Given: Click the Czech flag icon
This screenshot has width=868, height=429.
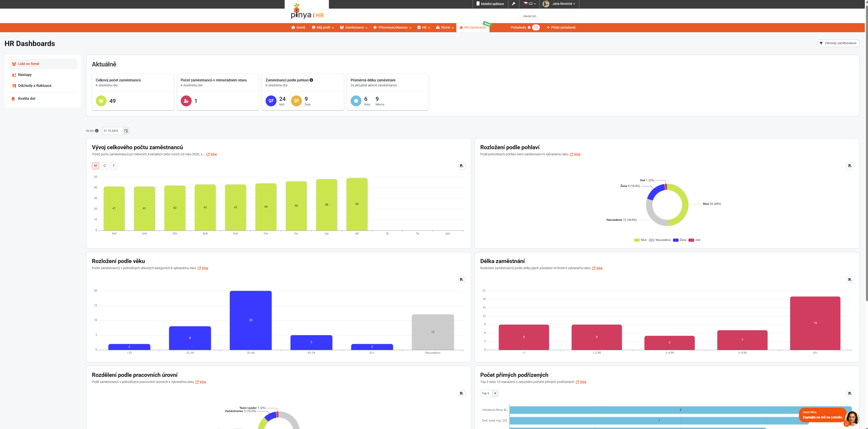Looking at the screenshot, I should (525, 4).
